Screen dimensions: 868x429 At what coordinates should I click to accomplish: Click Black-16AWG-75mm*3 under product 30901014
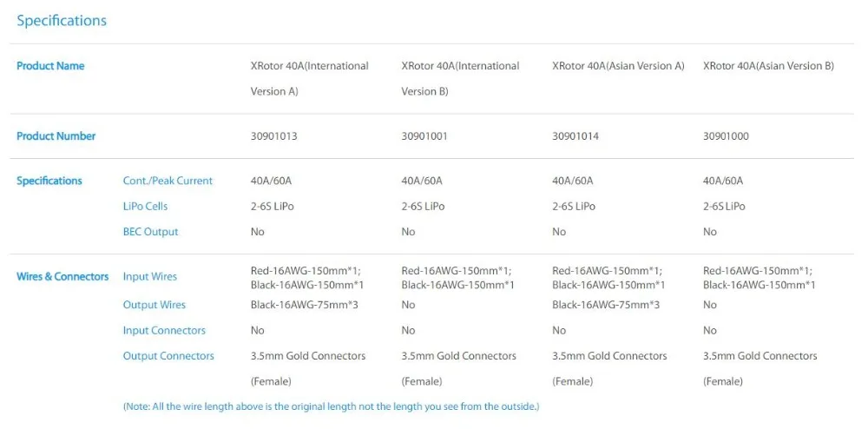click(606, 305)
